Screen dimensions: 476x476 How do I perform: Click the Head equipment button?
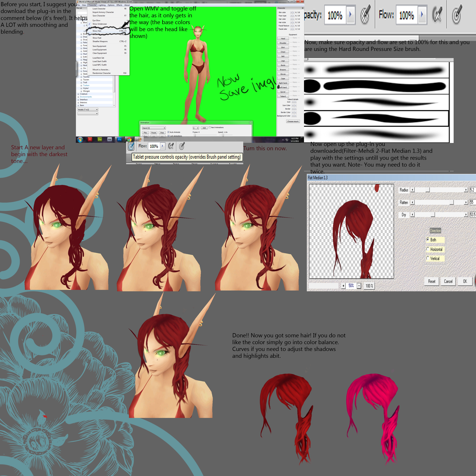pos(283,38)
